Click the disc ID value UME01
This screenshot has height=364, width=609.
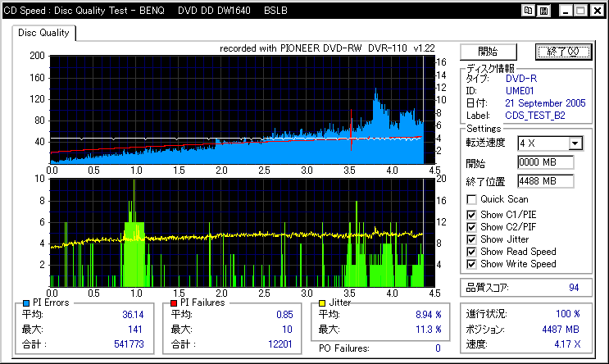(x=520, y=91)
